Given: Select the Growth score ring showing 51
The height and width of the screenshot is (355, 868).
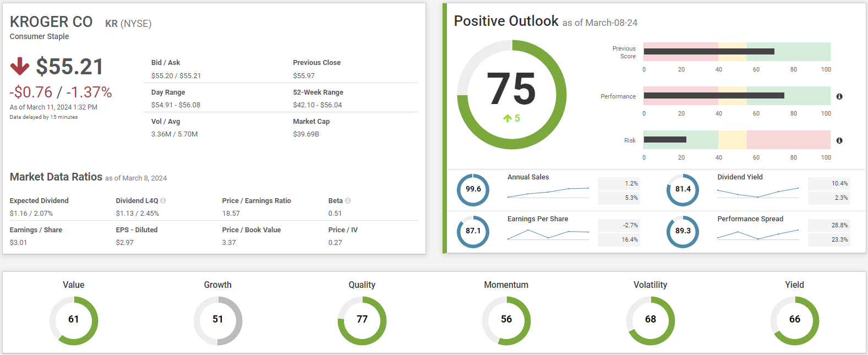Looking at the screenshot, I should coord(218,321).
